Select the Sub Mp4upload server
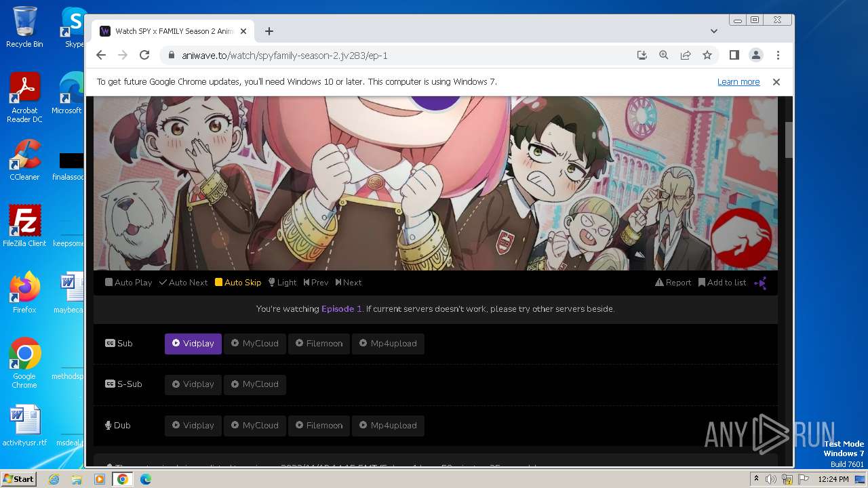The height and width of the screenshot is (488, 868). click(x=389, y=344)
